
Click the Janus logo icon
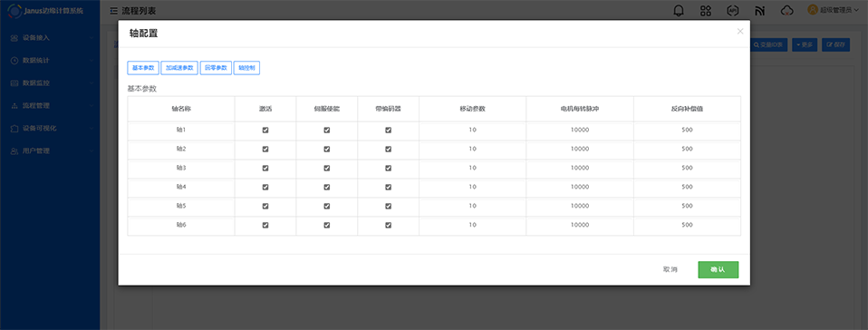[x=14, y=10]
